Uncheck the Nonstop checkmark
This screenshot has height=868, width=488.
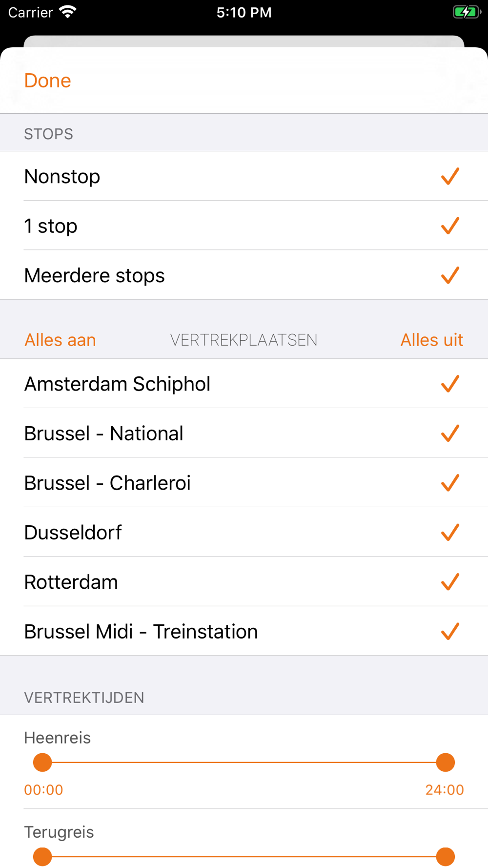tap(450, 176)
